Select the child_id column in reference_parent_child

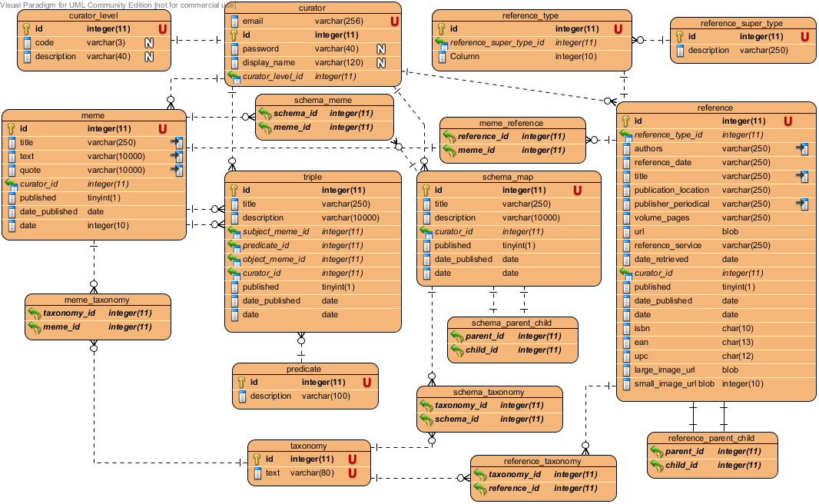tap(684, 466)
